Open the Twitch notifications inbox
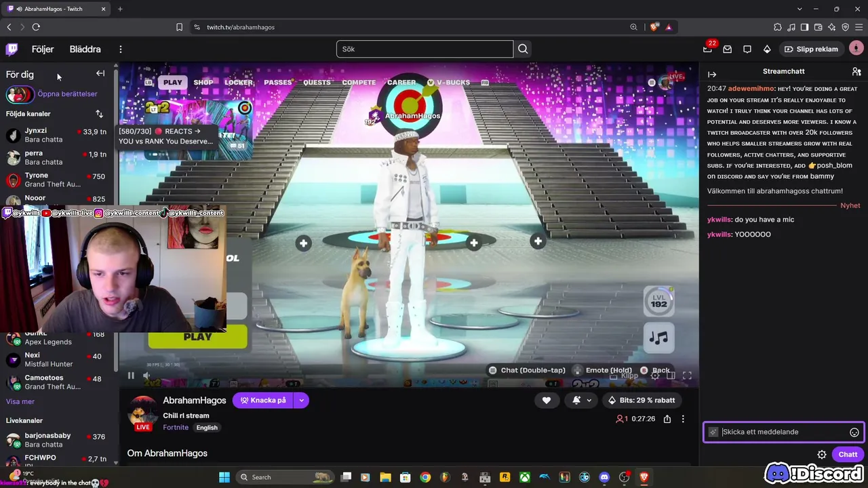The width and height of the screenshot is (868, 488). [728, 49]
